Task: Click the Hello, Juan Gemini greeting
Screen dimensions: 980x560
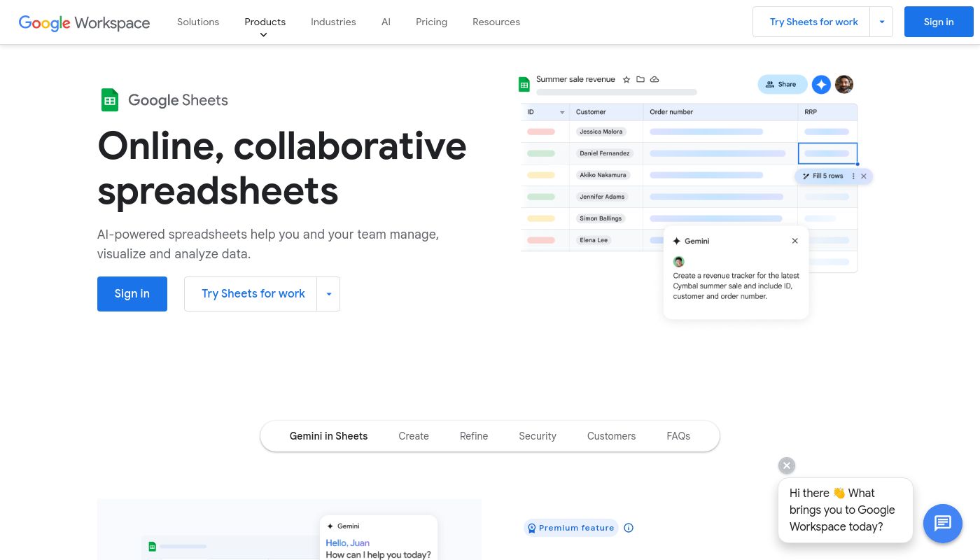Action: (x=348, y=543)
